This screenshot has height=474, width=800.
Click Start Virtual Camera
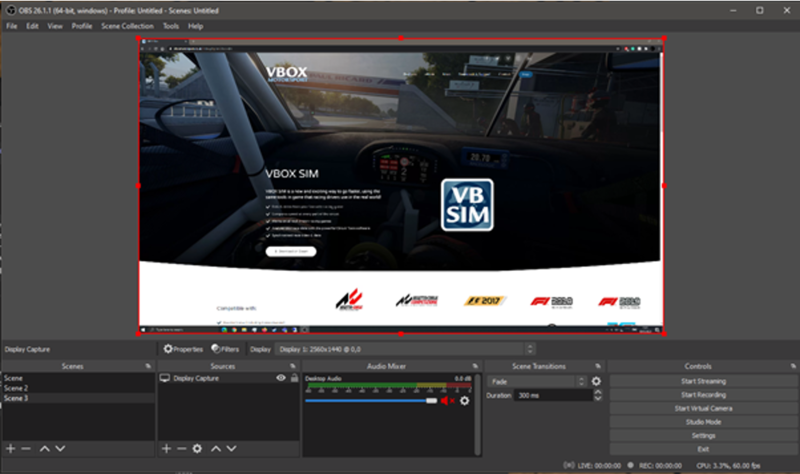(703, 408)
